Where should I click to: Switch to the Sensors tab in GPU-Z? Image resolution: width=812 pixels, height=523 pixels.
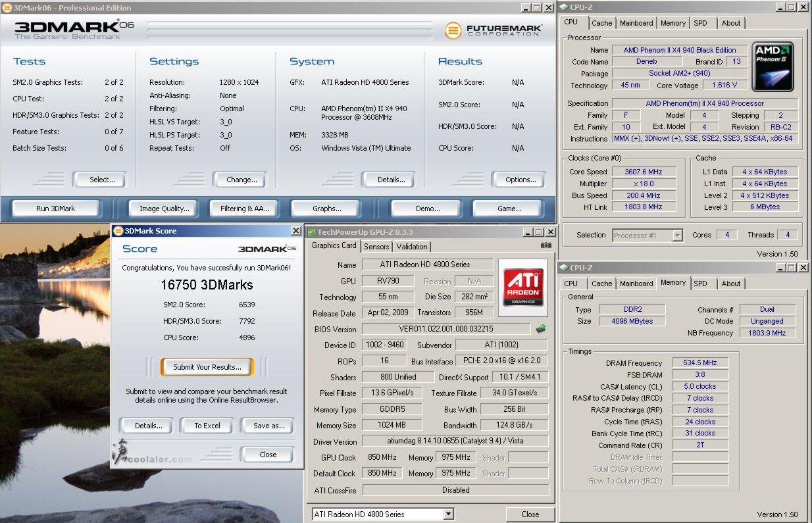[376, 246]
